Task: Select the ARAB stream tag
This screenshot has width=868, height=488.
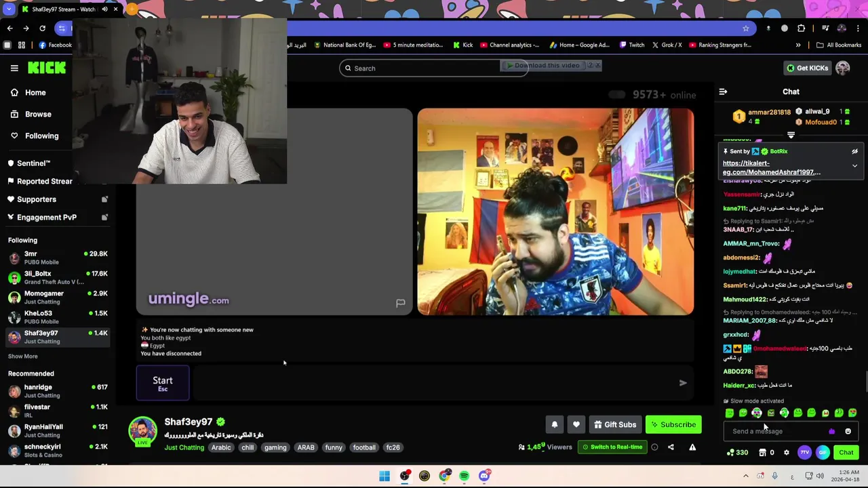Action: [x=306, y=447]
